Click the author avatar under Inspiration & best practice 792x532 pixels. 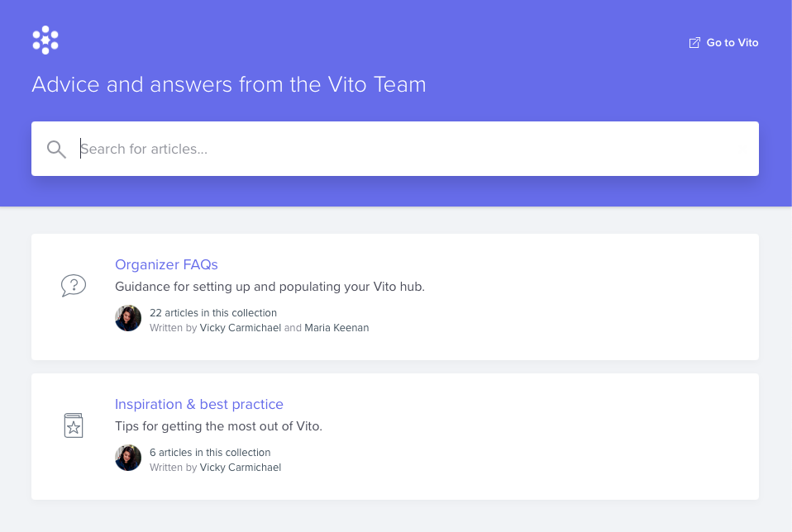[x=128, y=458]
